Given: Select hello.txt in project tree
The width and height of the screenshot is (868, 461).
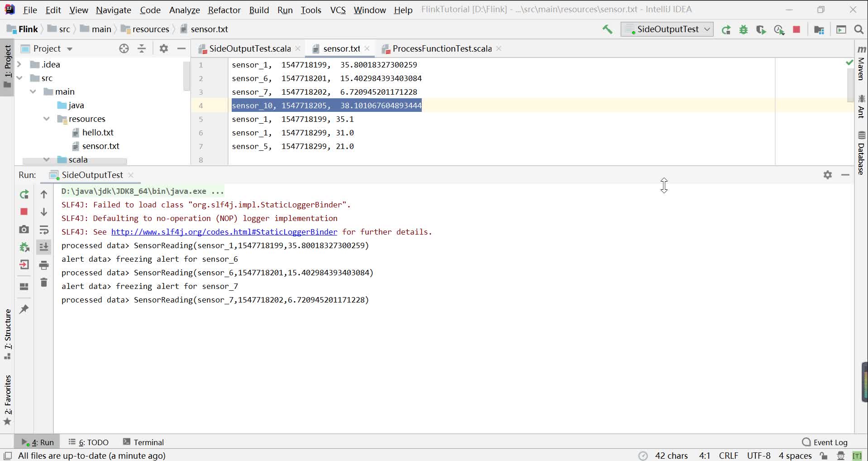Looking at the screenshot, I should (98, 132).
